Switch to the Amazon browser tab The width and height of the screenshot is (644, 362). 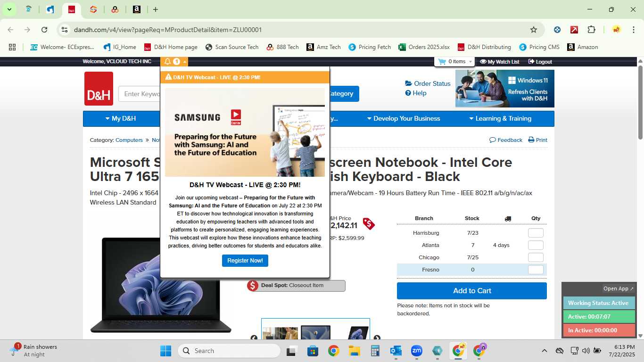[x=137, y=9]
